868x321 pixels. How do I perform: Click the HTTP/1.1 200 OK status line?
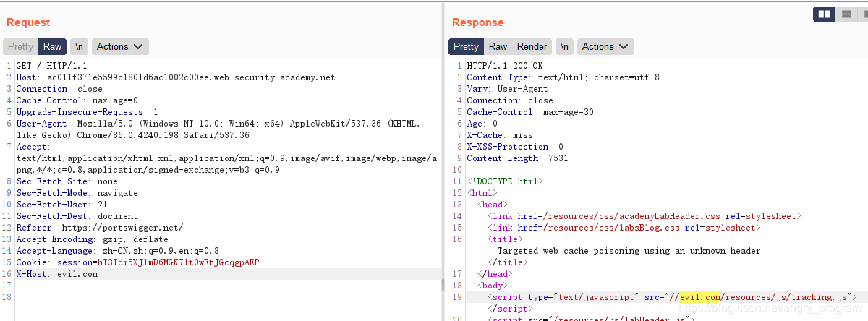coord(505,66)
